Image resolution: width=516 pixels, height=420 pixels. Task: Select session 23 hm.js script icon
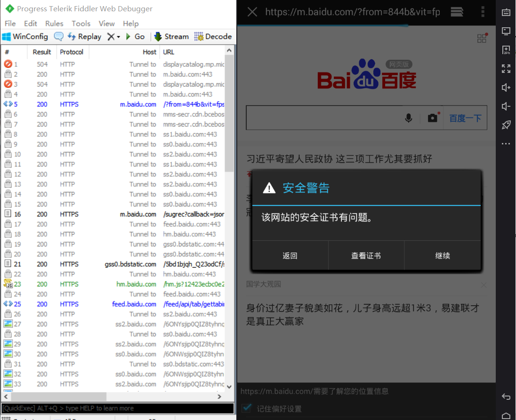(x=8, y=284)
